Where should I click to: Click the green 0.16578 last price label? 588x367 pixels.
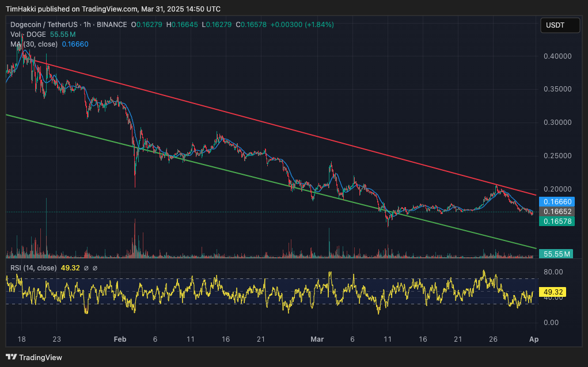coord(556,221)
